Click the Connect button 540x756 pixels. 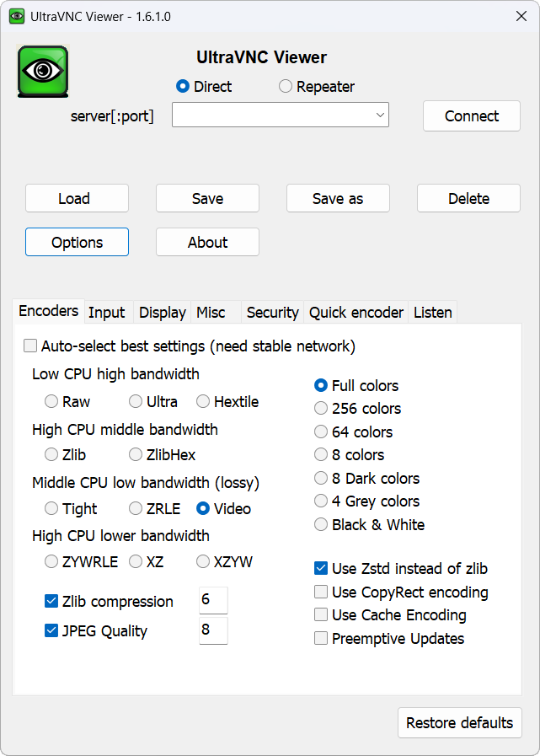tap(472, 115)
